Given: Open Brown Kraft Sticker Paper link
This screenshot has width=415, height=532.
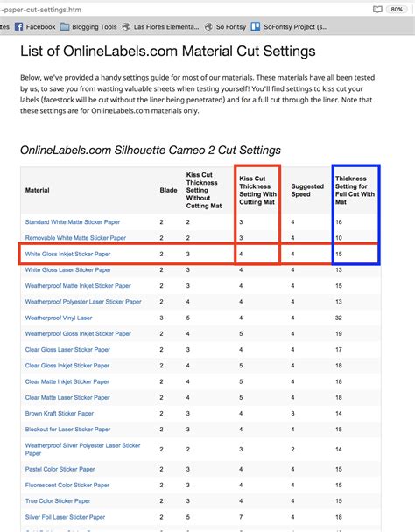Looking at the screenshot, I should pos(59,413).
